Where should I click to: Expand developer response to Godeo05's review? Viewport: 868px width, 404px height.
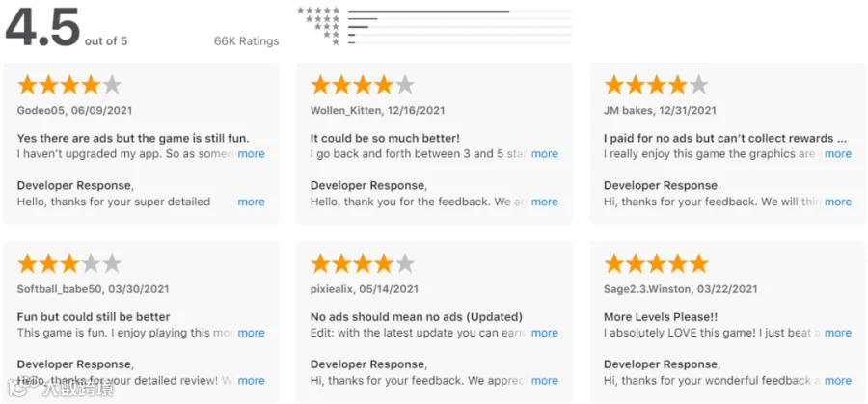pyautogui.click(x=252, y=202)
